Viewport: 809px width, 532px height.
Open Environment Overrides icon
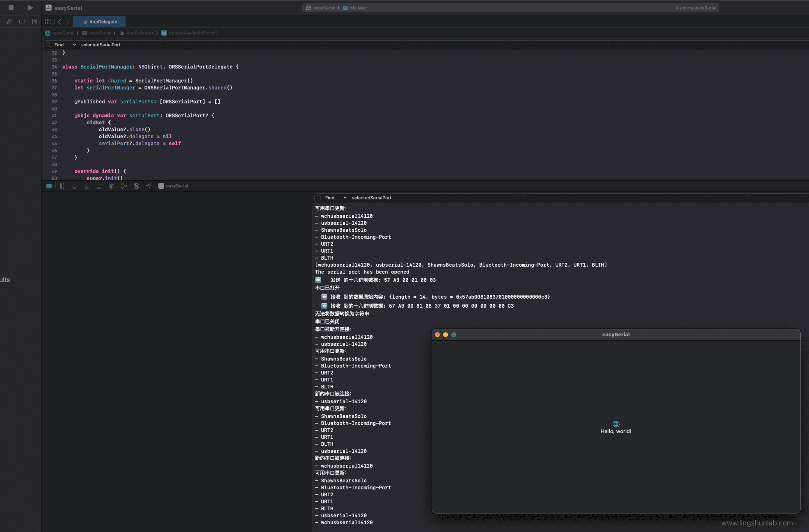pos(136,186)
